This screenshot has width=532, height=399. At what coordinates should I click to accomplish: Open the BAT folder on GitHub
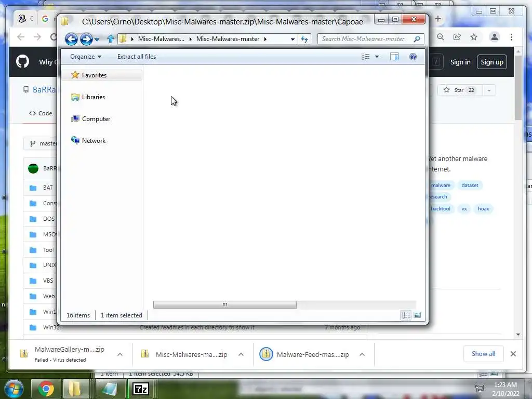pos(48,188)
